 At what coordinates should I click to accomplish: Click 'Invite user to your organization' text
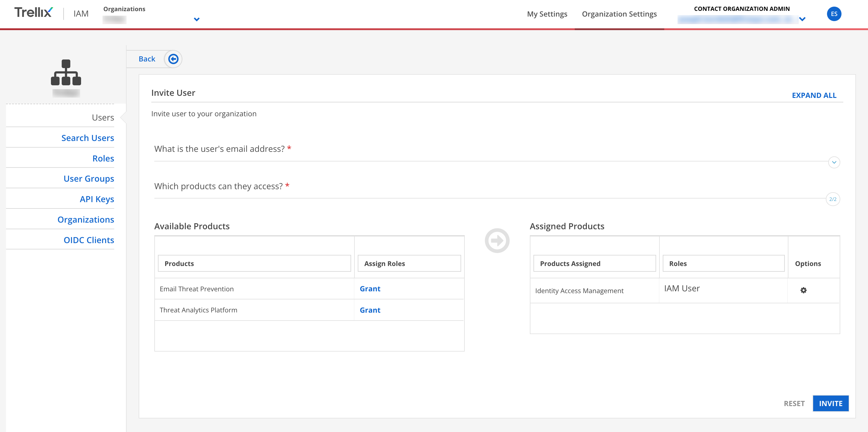(x=204, y=114)
